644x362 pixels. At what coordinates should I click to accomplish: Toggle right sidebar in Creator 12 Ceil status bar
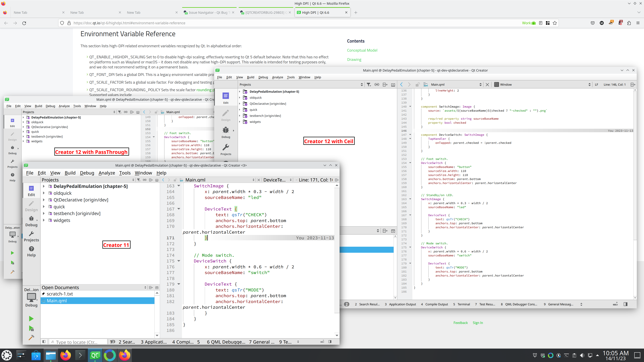coord(626,304)
